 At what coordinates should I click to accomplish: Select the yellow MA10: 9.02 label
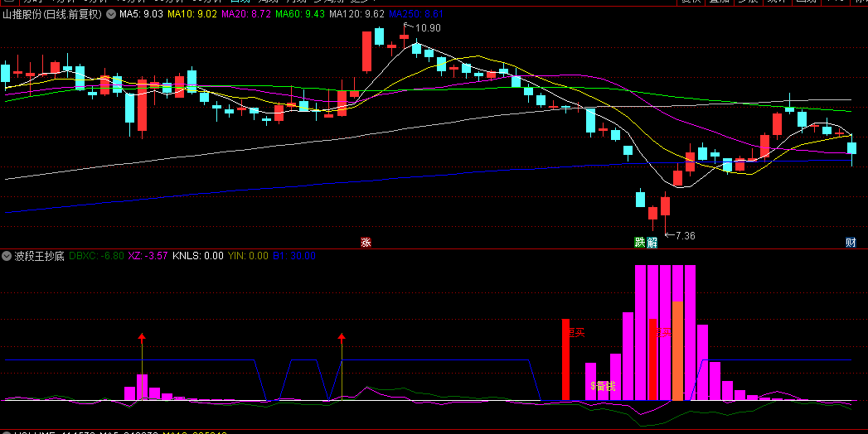191,14
